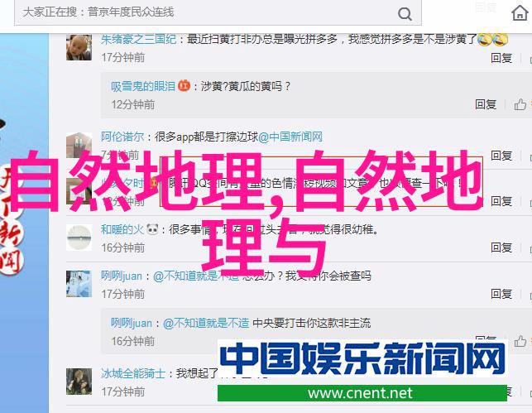Viewport: 532px width, 413px height.
Task: Open 冰城全能骑士 avatar thumbnail
Action: point(79,382)
